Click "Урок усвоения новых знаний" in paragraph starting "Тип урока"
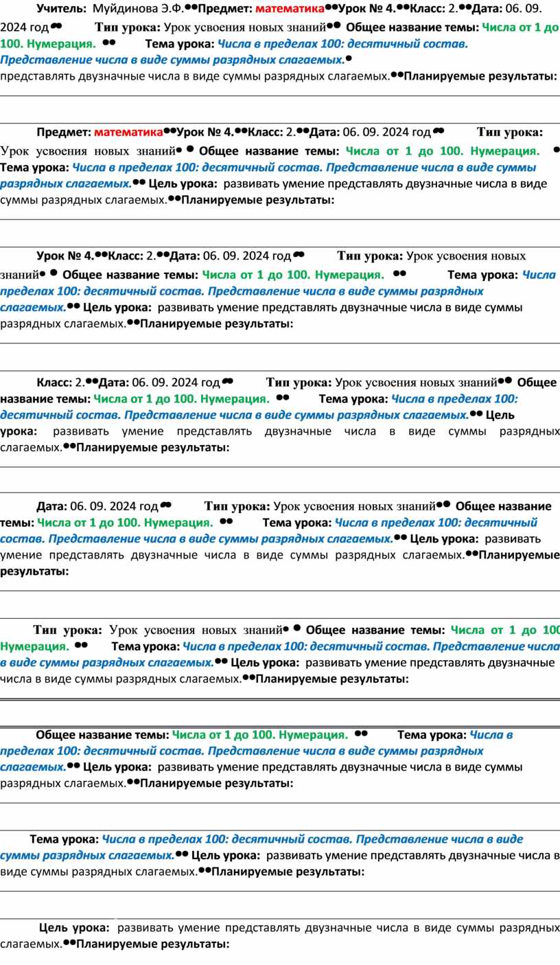This screenshot has height=965, width=560. [x=196, y=630]
